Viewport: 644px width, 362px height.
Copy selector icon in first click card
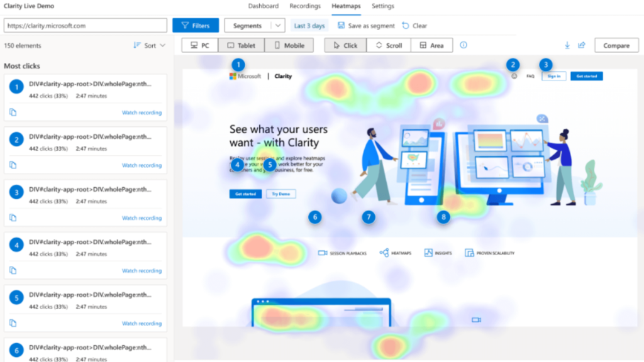tap(13, 112)
